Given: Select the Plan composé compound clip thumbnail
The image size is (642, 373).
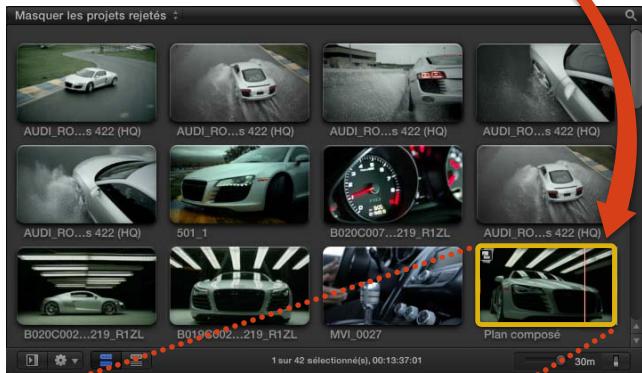Looking at the screenshot, I should [x=546, y=285].
